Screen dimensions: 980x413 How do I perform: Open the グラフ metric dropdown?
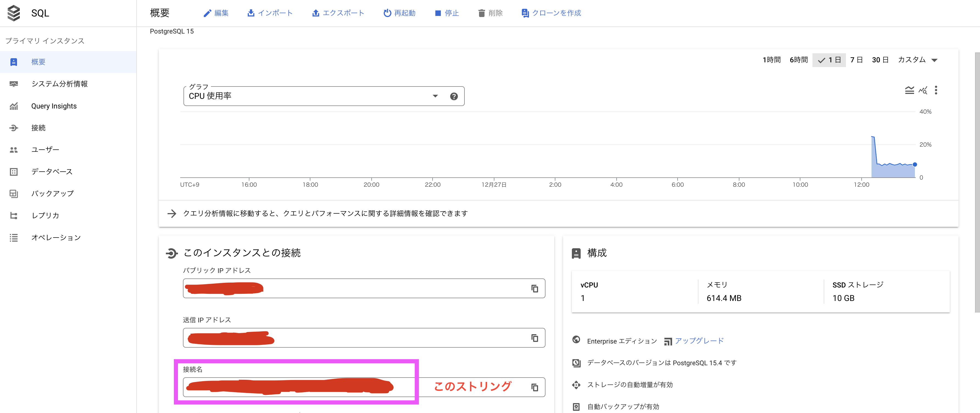[435, 96]
